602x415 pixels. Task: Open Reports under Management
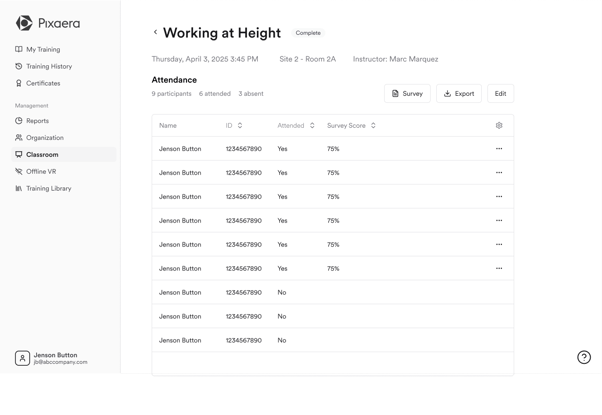point(37,121)
